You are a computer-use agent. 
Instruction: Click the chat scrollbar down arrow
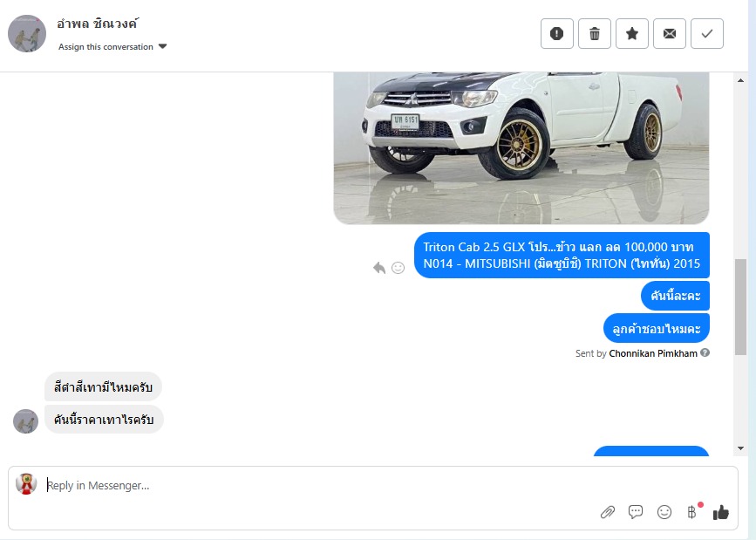click(740, 448)
